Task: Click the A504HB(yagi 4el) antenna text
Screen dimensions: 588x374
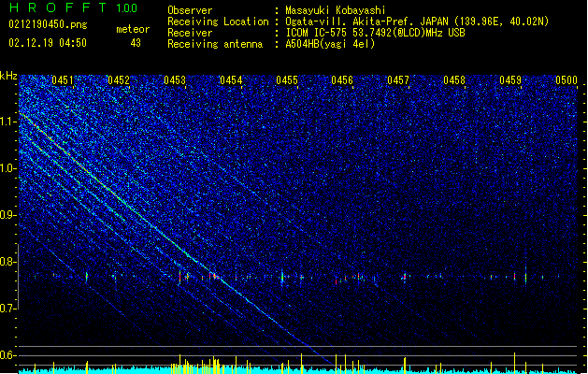Action: (x=330, y=44)
